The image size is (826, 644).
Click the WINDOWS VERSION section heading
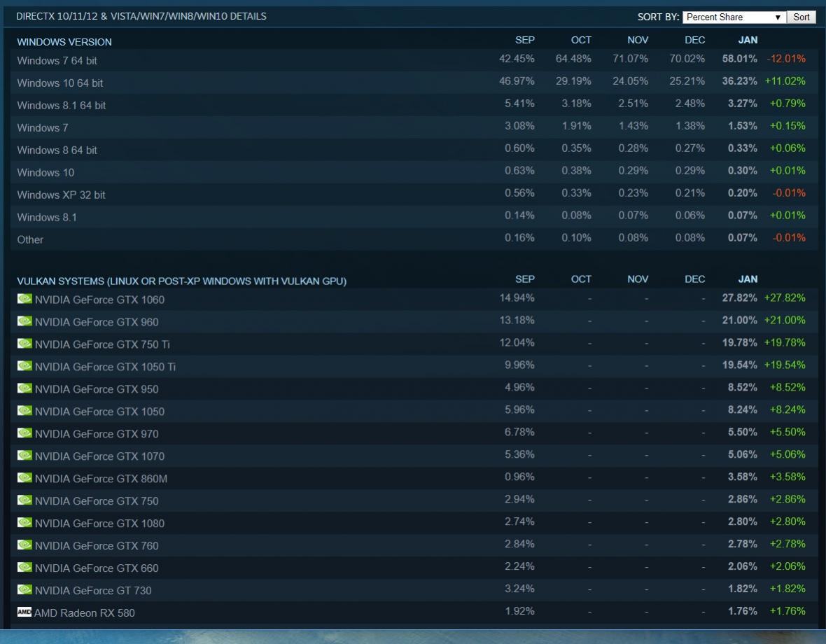(x=64, y=42)
